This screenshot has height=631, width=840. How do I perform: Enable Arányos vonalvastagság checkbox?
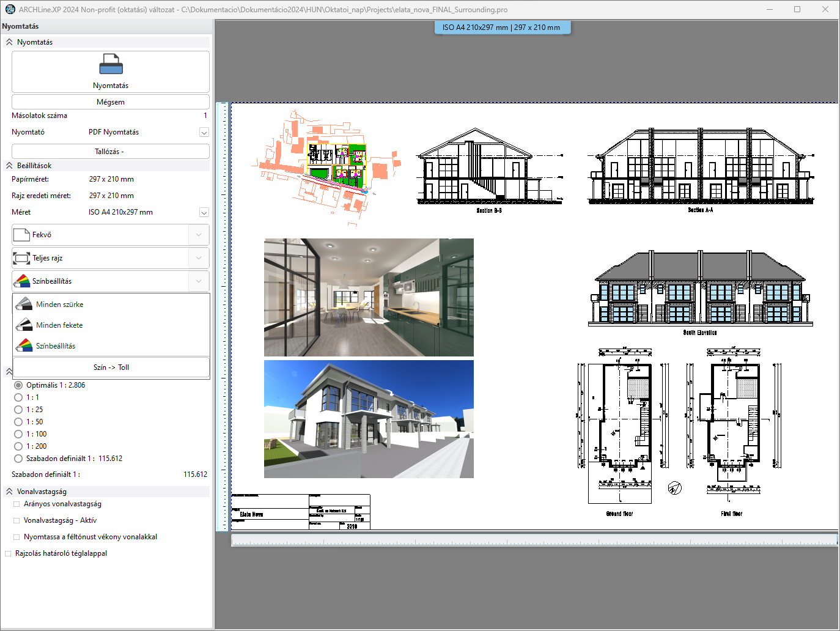17,504
